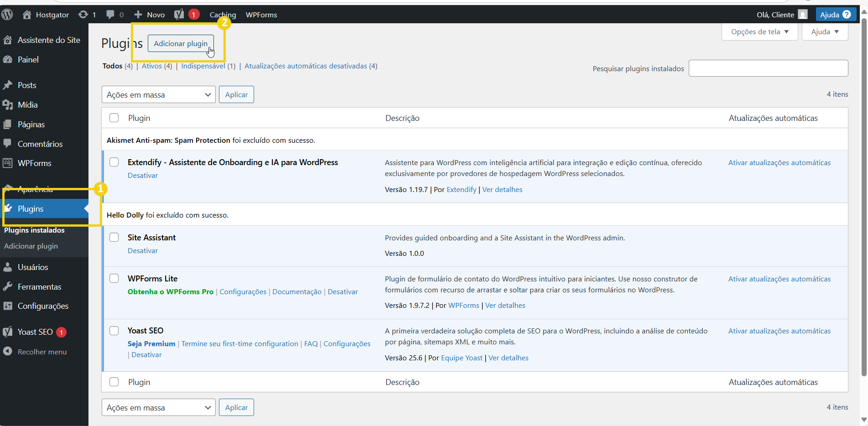Viewport: 868px width, 426px height.
Task: Open Obtenha o WPForms Pro link
Action: (171, 292)
